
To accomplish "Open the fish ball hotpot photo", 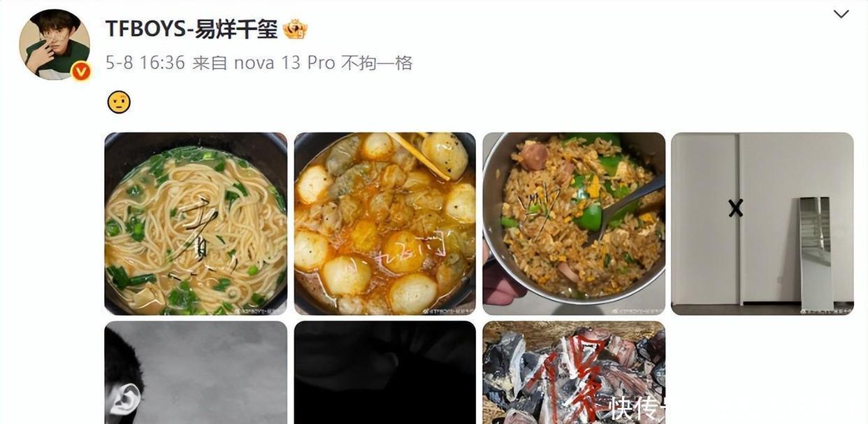I will point(385,224).
